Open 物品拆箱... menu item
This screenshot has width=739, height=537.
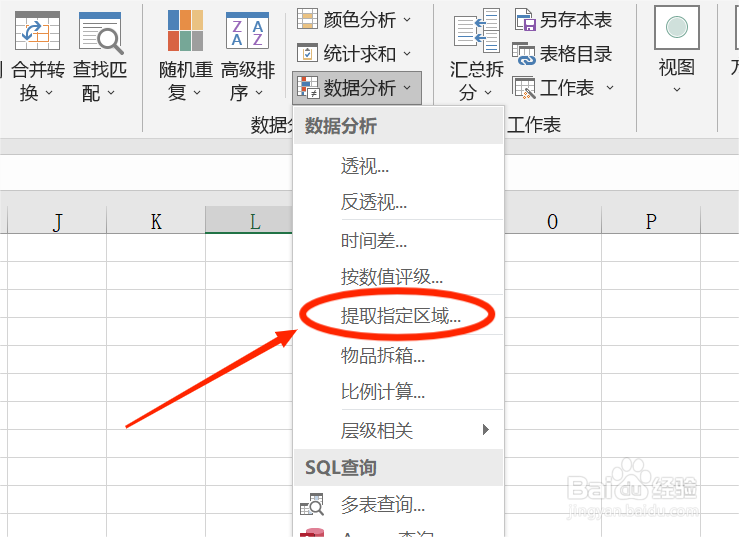[399, 355]
